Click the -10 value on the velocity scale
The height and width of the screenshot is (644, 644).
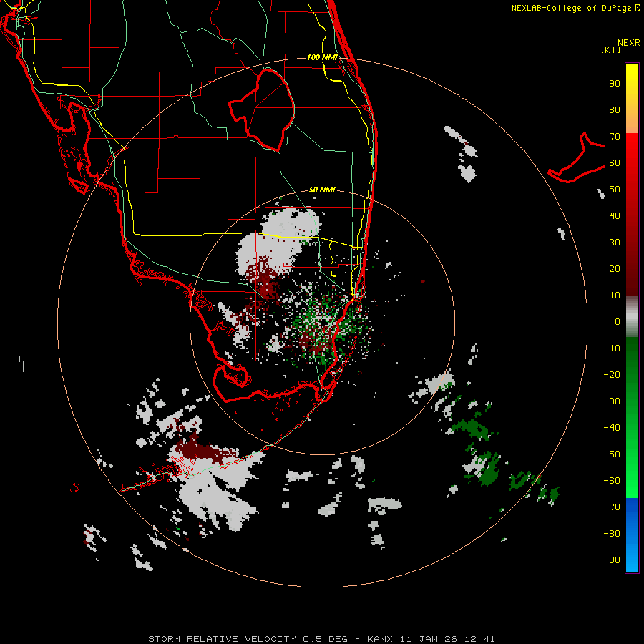(x=612, y=348)
